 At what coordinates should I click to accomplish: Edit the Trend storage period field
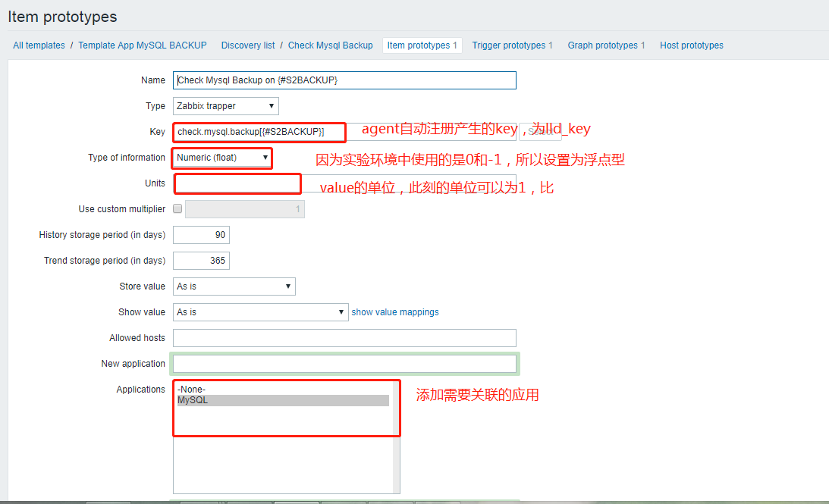202,261
